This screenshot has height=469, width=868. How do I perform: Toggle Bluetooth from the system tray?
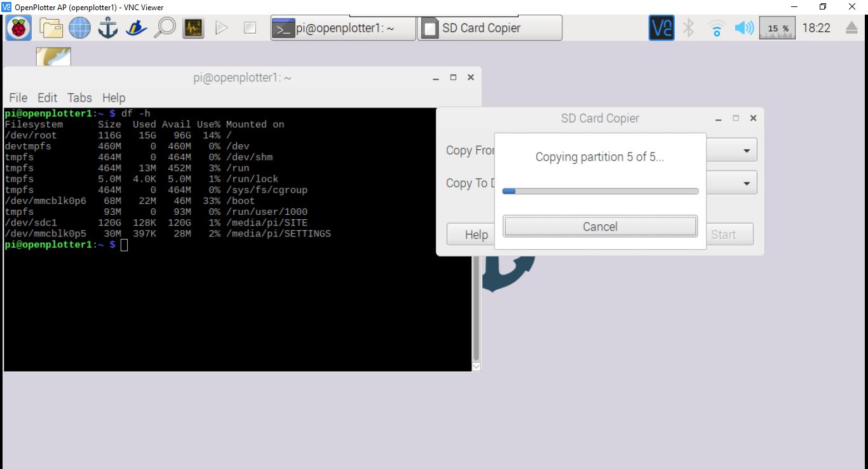689,27
